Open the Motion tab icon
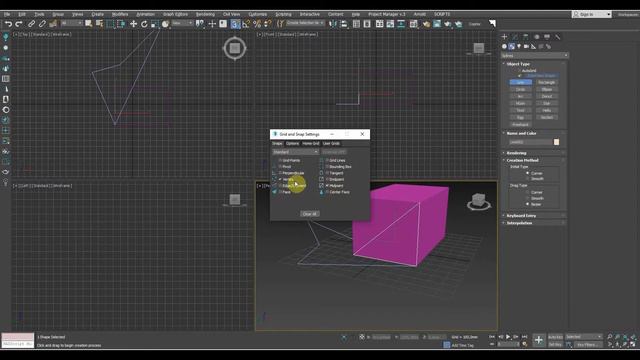 536,37
